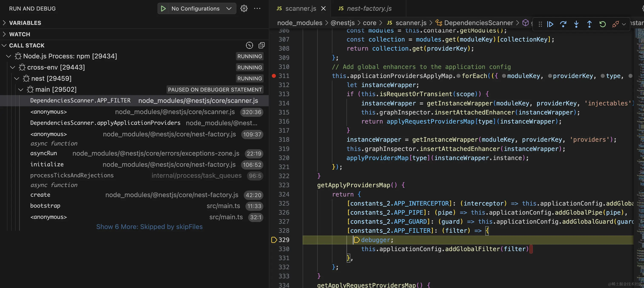Click Step Into in the debug toolbar
Viewport: 644px width, 288px height.
pyautogui.click(x=576, y=24)
